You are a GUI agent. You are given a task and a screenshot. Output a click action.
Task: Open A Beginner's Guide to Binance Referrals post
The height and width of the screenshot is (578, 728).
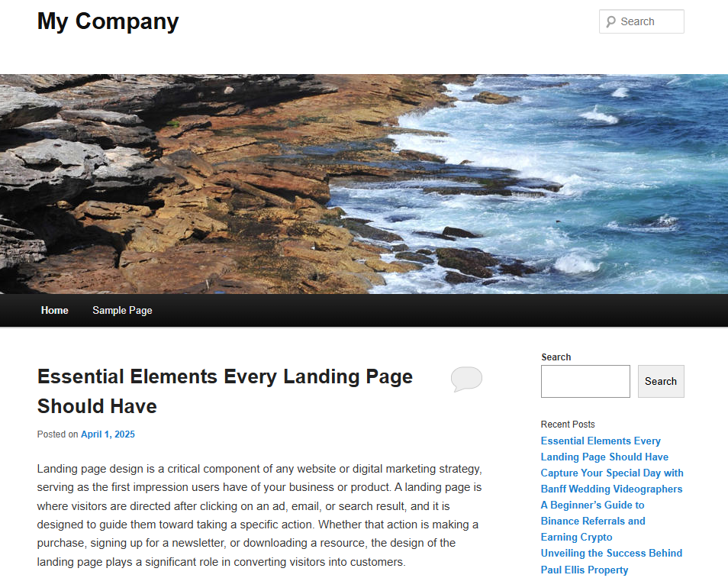point(593,521)
